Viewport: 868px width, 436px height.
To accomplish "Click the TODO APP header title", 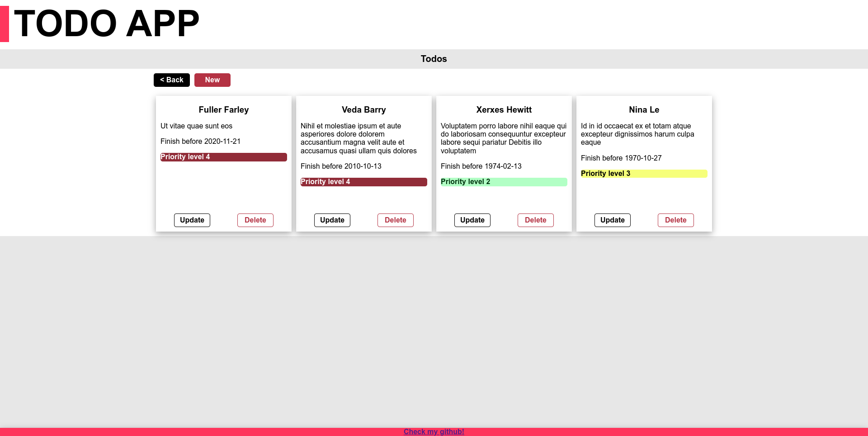I will tap(107, 24).
